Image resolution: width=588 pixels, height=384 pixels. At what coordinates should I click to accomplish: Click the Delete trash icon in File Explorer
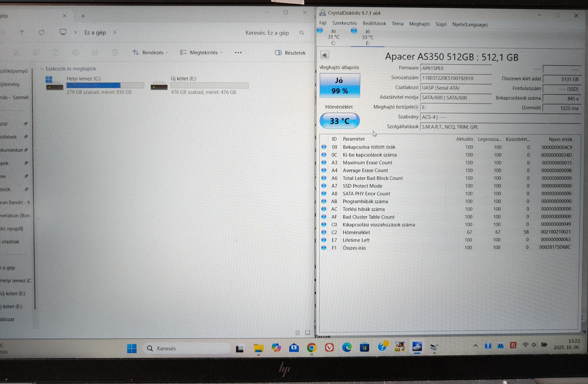(115, 53)
